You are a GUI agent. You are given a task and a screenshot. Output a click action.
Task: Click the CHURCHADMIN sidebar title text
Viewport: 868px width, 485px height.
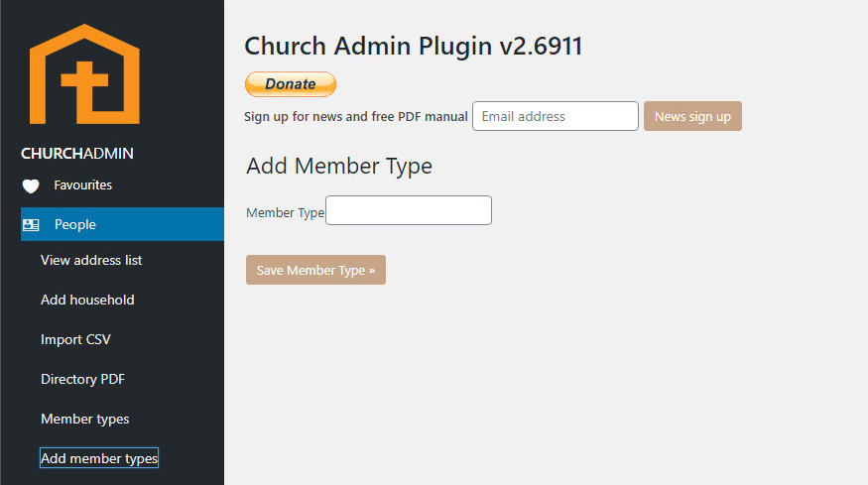coord(77,154)
